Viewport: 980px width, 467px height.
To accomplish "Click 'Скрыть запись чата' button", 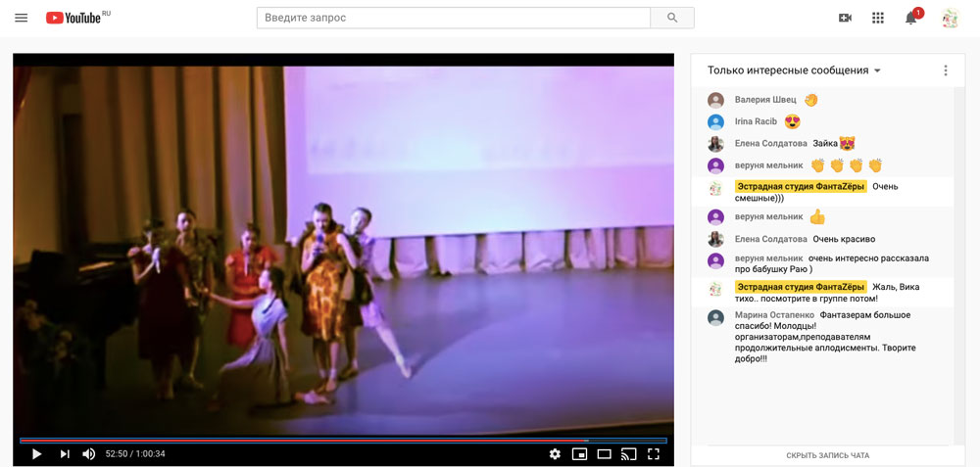I will click(x=827, y=456).
